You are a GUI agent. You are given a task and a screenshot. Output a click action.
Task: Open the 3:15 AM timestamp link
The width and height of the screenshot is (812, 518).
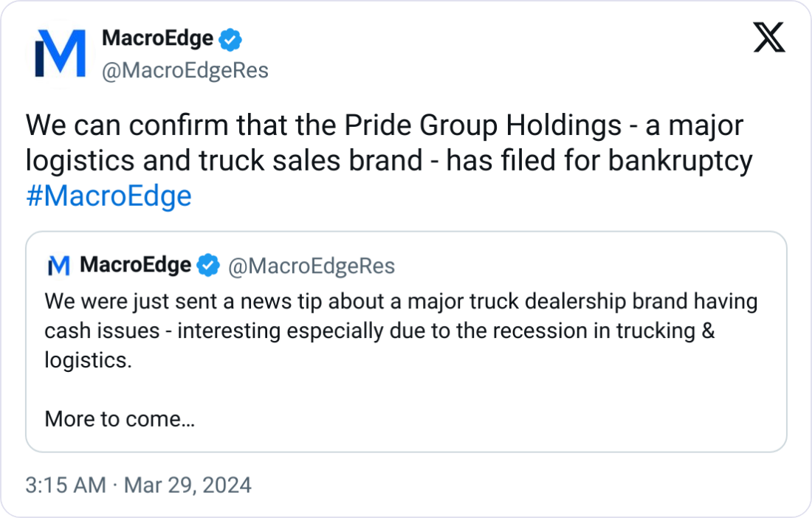click(x=66, y=486)
